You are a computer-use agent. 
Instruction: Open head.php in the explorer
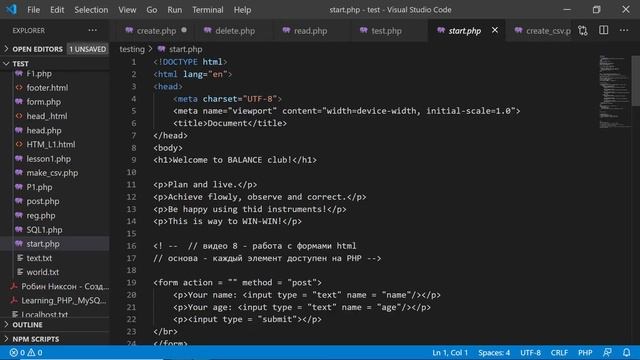[44, 131]
